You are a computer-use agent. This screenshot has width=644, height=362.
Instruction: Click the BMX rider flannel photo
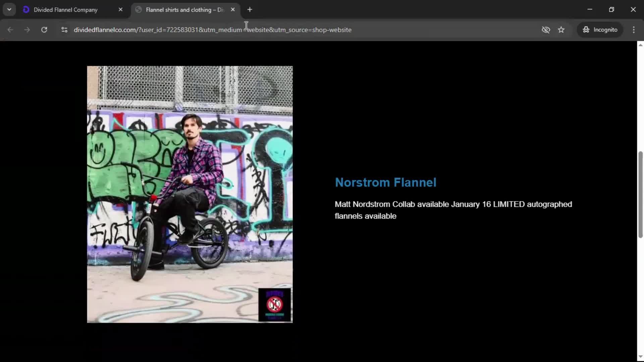click(190, 188)
